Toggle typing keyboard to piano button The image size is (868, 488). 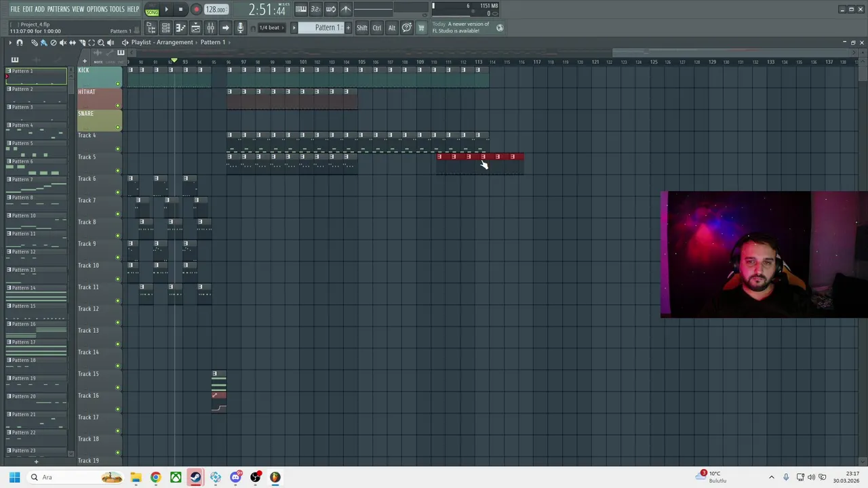[x=301, y=9]
